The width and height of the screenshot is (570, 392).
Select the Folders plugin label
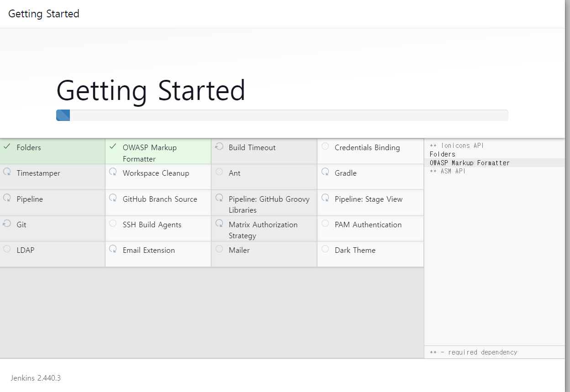point(29,147)
